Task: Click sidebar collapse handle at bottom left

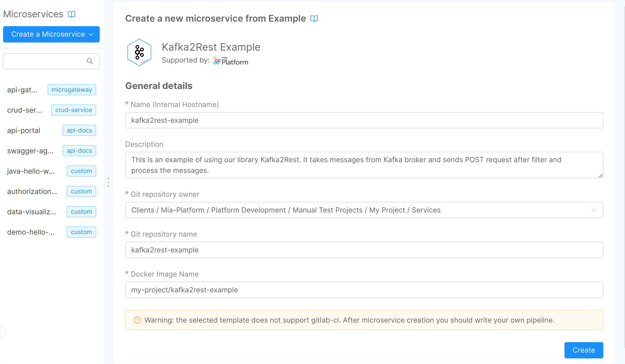Action: 2,332
